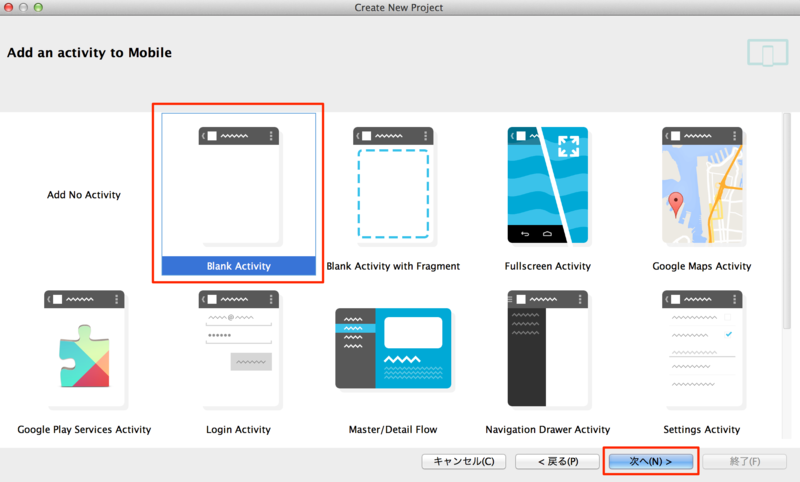Select the Google Maps Activity map icon
Image resolution: width=800 pixels, height=482 pixels.
[x=702, y=186]
